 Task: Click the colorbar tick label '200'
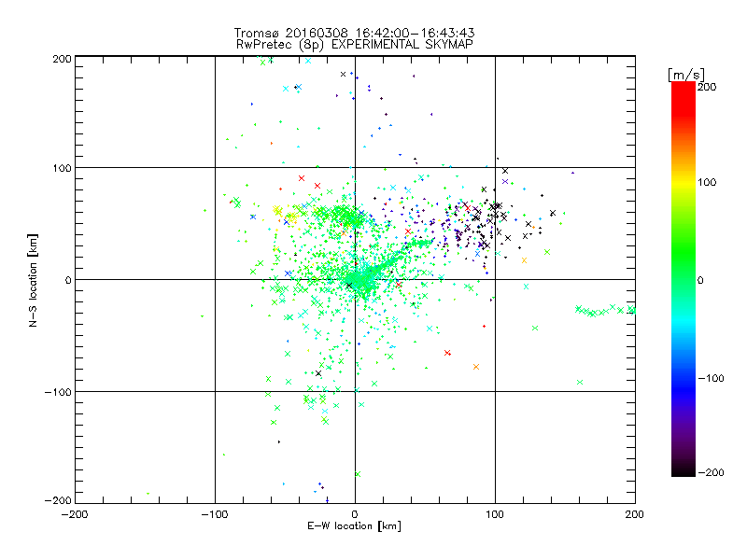(707, 87)
